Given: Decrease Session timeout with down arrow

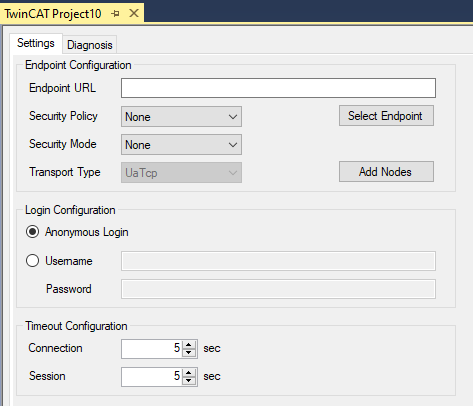Looking at the screenshot, I should [x=189, y=381].
